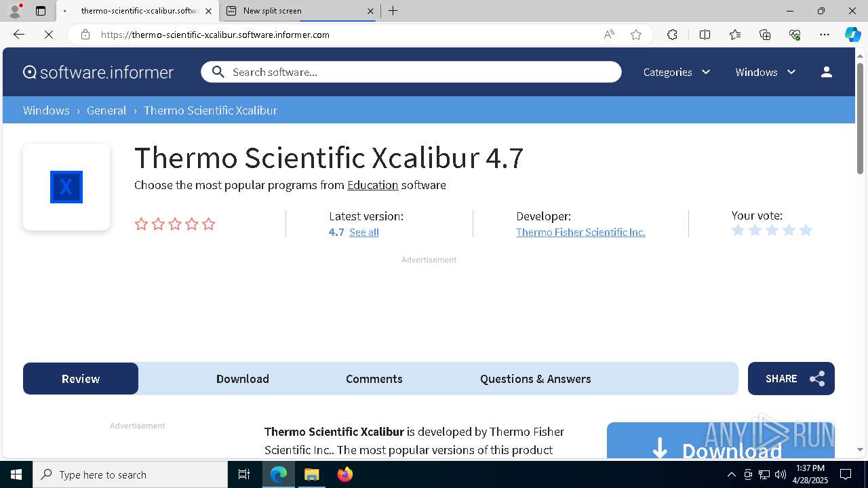The width and height of the screenshot is (868, 488).
Task: Vote three stars under Your vote
Action: (772, 230)
